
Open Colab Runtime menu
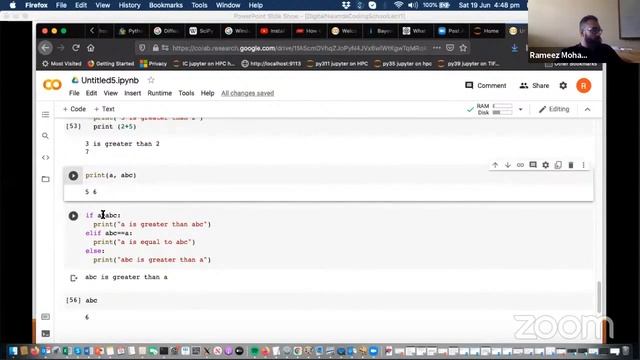click(x=160, y=93)
